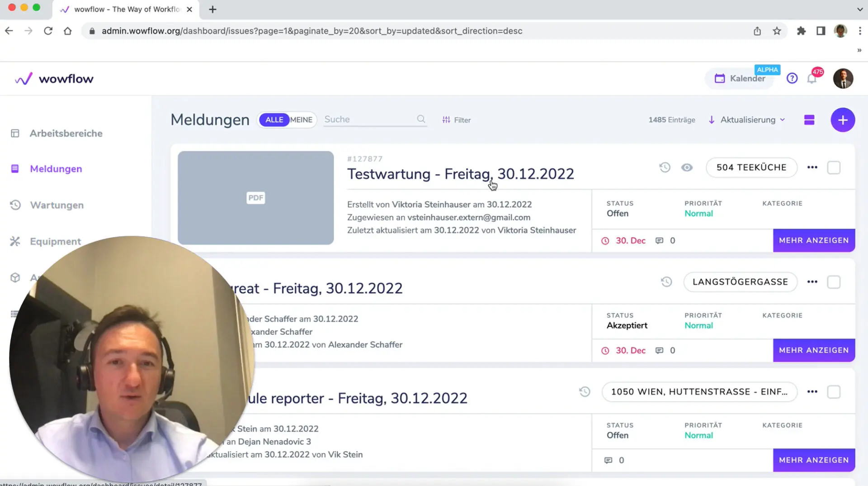Screen dimensions: 868x486
Task: Open more options menu for Testwartung
Action: [x=812, y=167]
